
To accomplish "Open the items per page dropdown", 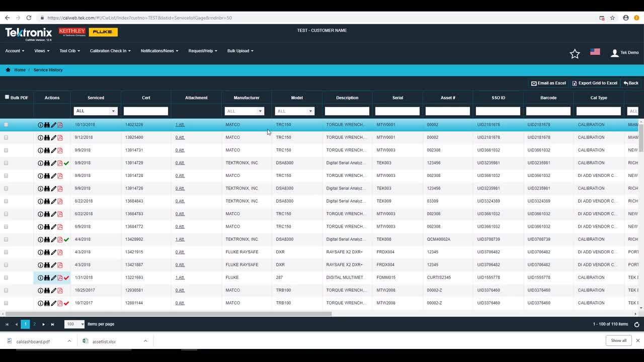I will click(82, 324).
